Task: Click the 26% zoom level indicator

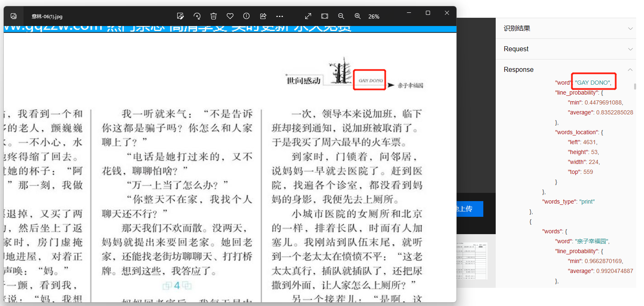Action: [x=374, y=17]
